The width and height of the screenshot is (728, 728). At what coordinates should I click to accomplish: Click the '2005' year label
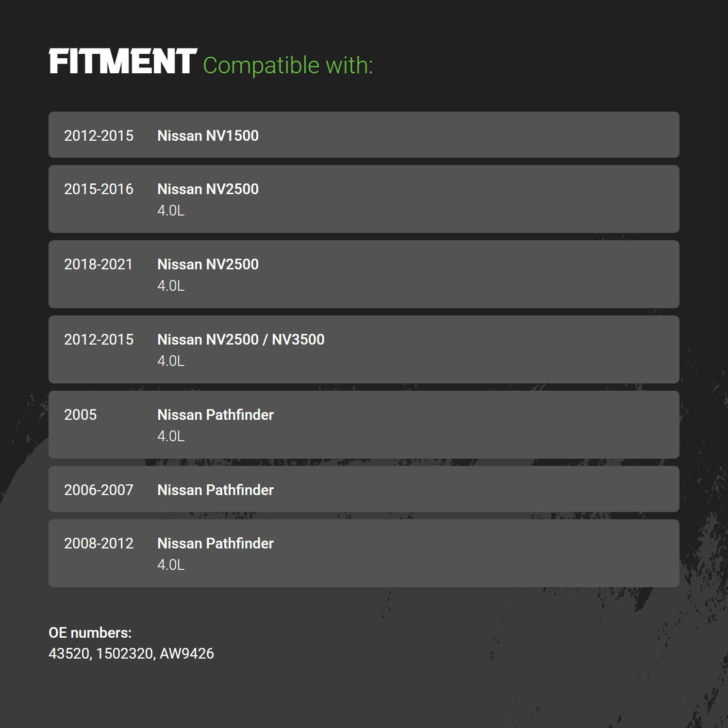[81, 414]
